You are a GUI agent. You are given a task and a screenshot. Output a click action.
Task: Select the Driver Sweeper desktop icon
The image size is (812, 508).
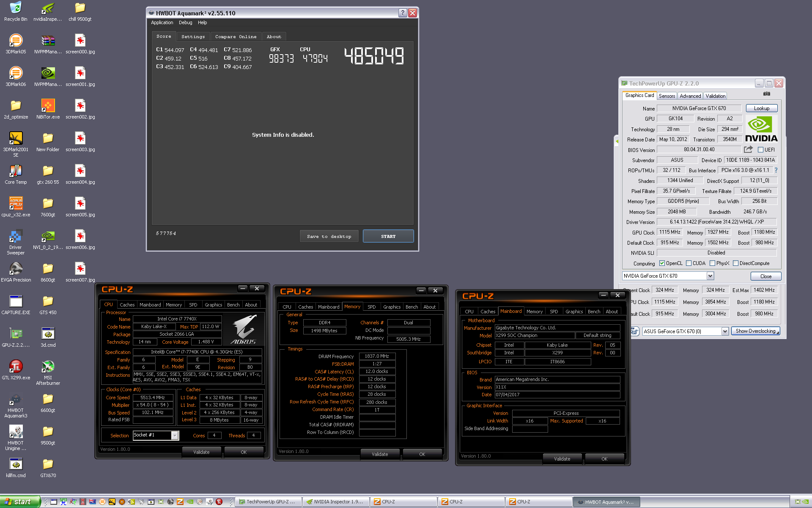point(16,242)
